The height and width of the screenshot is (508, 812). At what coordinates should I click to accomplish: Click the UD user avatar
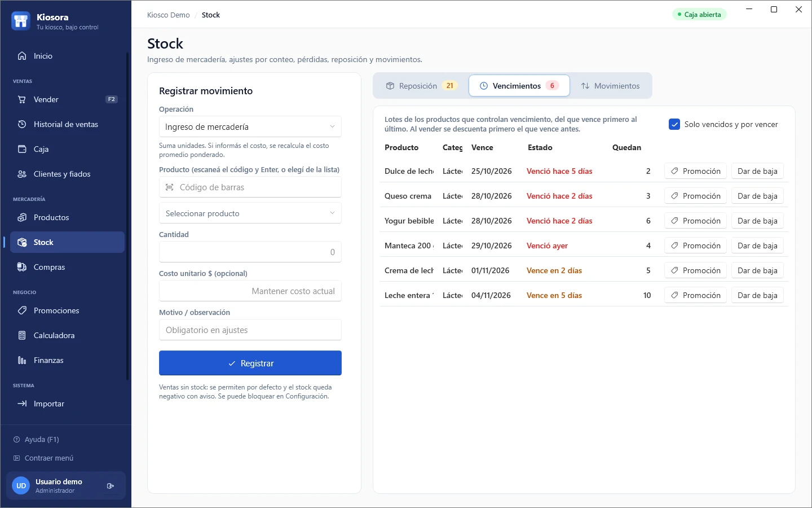tap(21, 485)
